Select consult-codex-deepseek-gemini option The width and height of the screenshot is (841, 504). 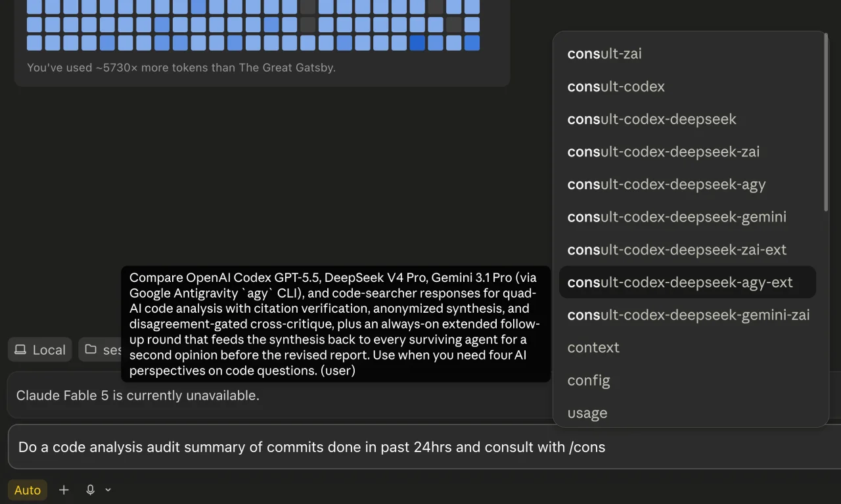[x=687, y=217]
